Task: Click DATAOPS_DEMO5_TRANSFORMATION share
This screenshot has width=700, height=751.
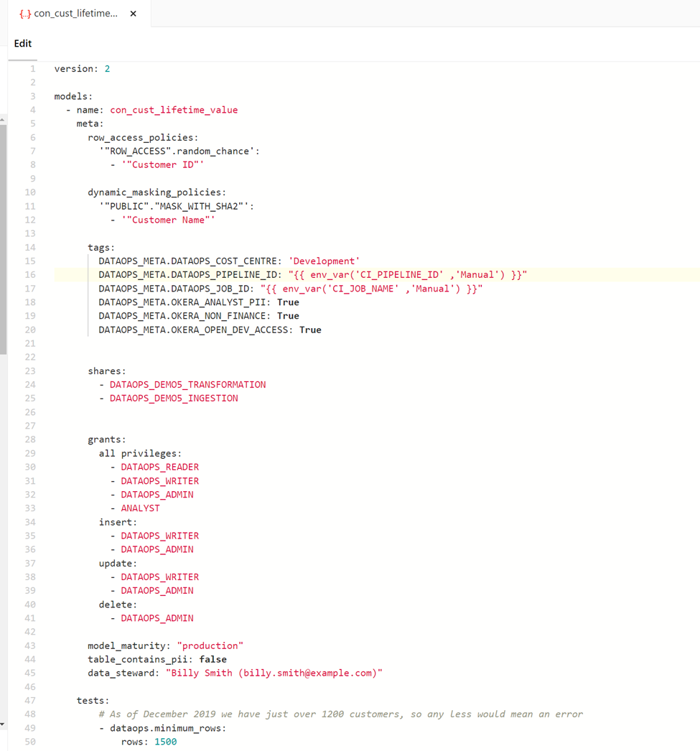Action: coord(187,385)
